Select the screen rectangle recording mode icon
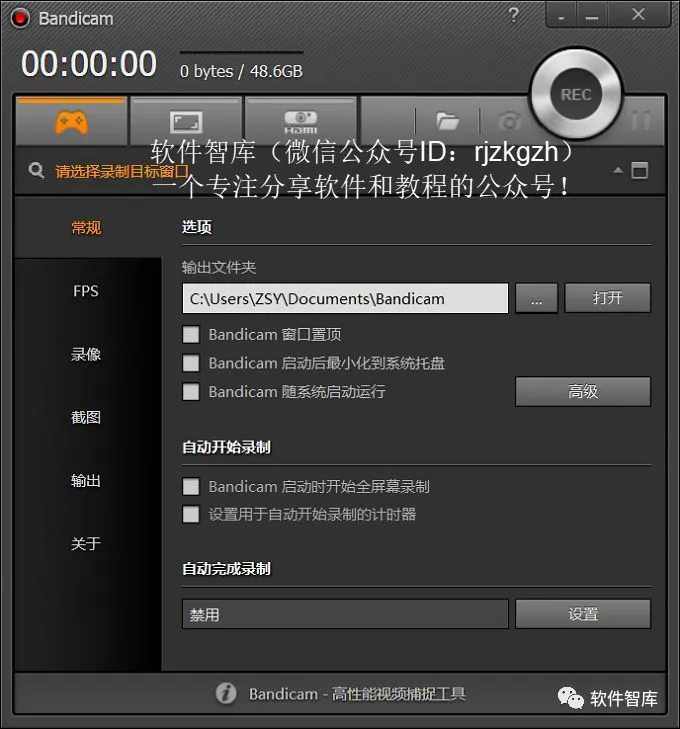Viewport: 680px width, 729px height. [x=185, y=123]
